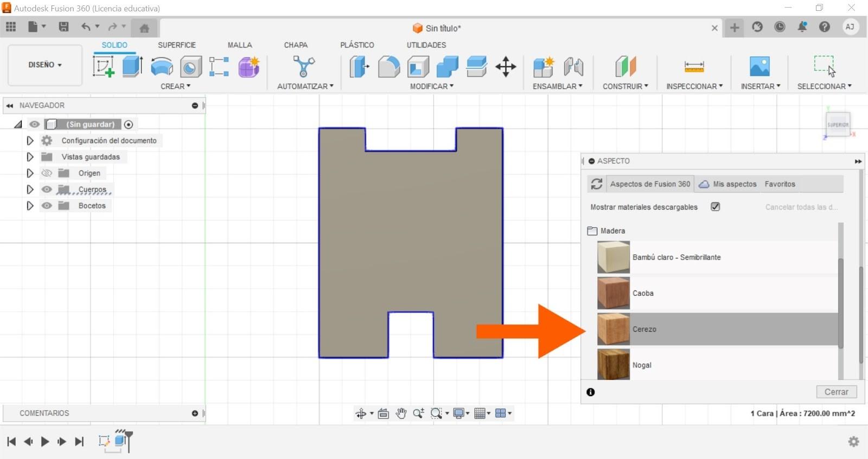Open the CONSTRUIR dropdown menu
This screenshot has width=868, height=459.
(625, 86)
